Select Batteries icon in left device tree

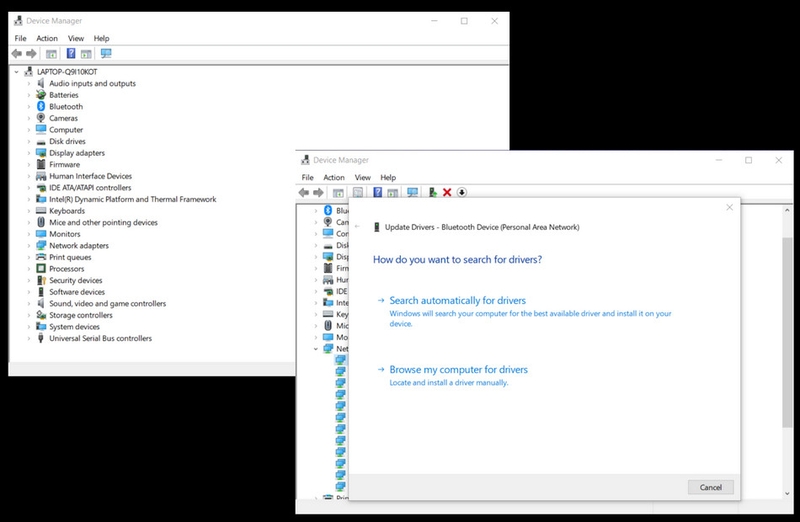(x=41, y=95)
